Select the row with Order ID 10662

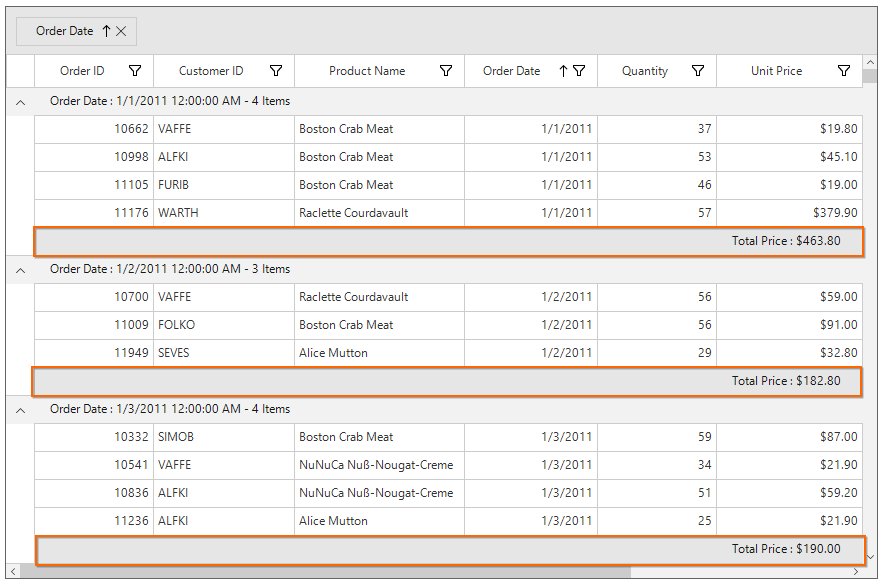pos(300,129)
